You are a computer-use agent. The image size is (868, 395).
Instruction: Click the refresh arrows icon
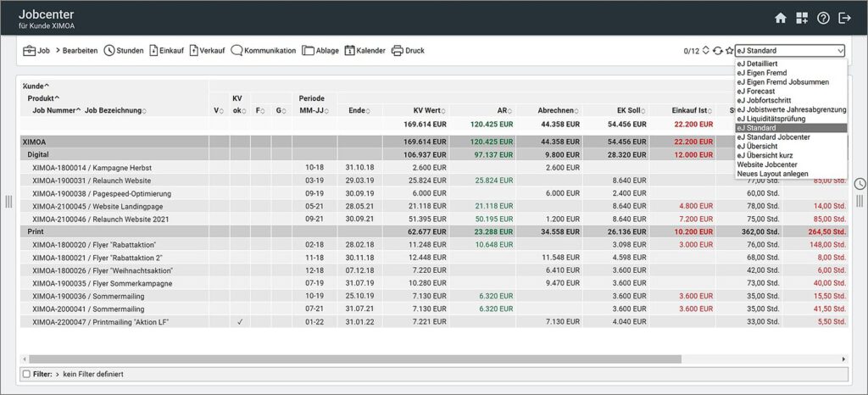point(718,51)
